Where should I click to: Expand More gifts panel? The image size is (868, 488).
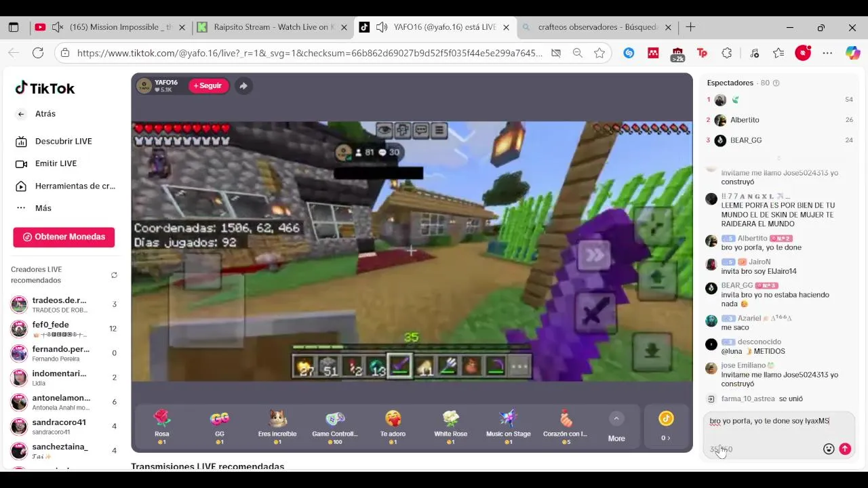[x=616, y=428]
